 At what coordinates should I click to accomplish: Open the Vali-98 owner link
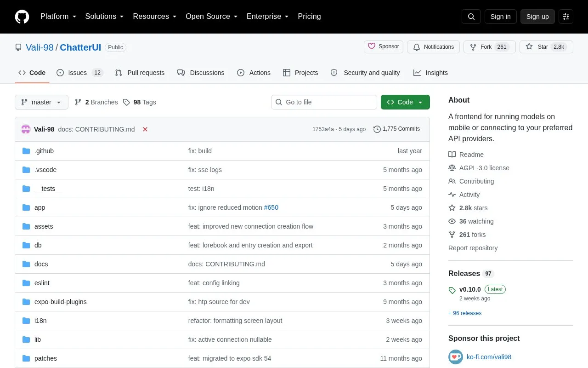pyautogui.click(x=40, y=47)
